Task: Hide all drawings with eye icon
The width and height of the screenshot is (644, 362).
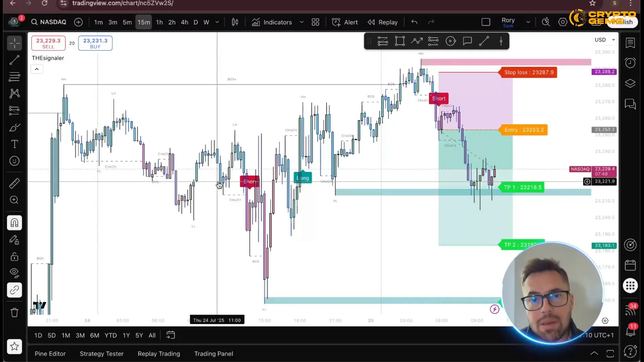Action: (x=14, y=273)
